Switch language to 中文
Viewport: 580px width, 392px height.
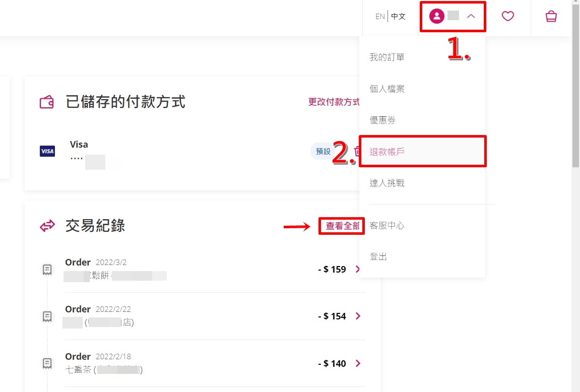pyautogui.click(x=399, y=16)
